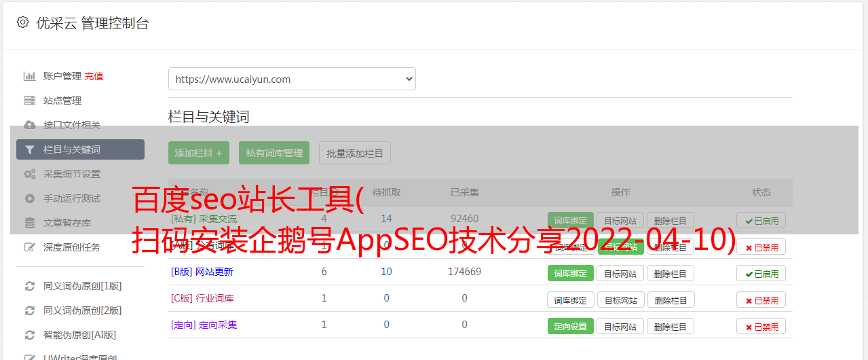Click 目标网站 in the 采集交流 row
This screenshot has width=868, height=360.
coord(620,220)
